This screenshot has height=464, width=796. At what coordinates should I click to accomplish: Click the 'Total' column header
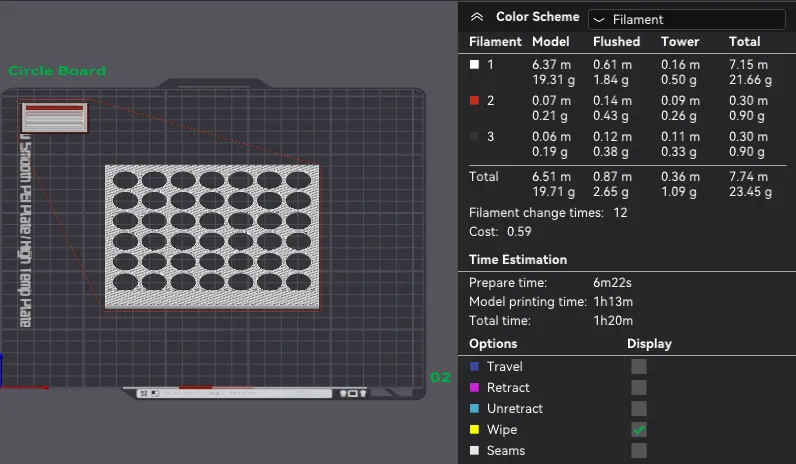coord(744,42)
